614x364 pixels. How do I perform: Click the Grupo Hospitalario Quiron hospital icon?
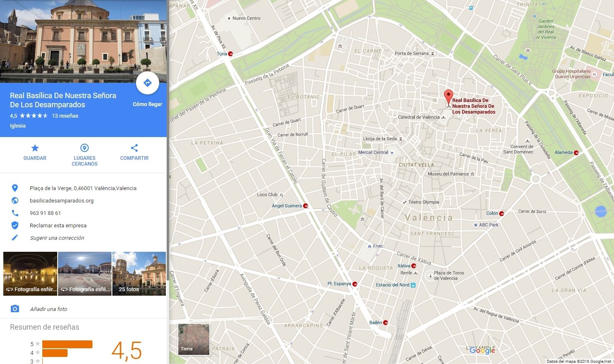[x=594, y=74]
